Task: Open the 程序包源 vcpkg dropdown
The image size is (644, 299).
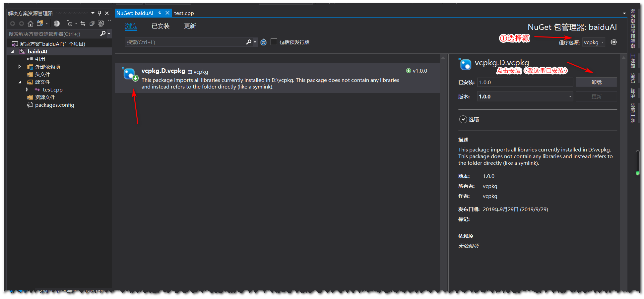Action: [594, 42]
